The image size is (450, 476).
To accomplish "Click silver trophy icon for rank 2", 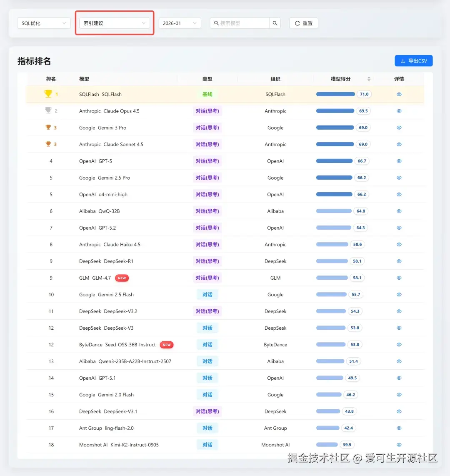I will [48, 110].
